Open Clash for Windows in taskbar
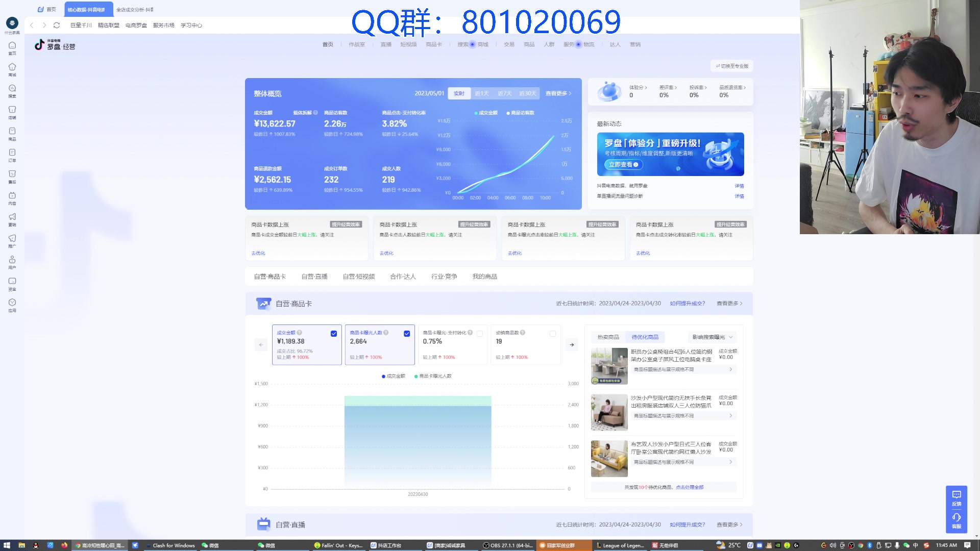Image resolution: width=980 pixels, height=551 pixels. 170,545
